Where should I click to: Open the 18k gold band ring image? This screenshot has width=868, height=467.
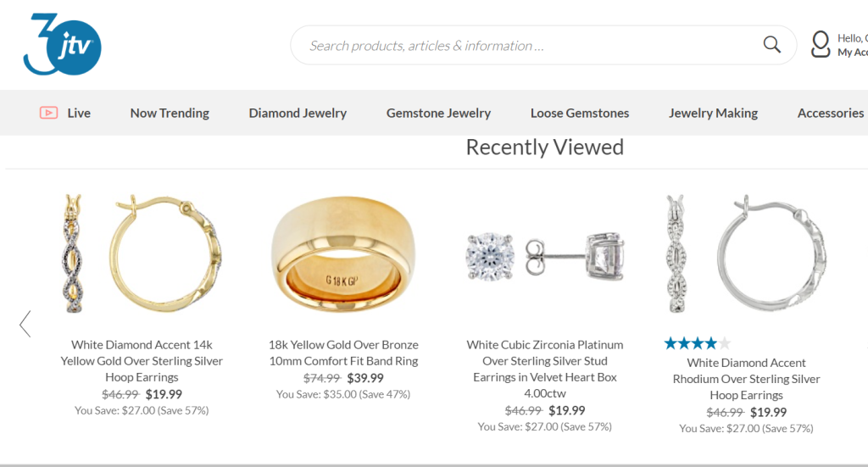[x=343, y=254]
